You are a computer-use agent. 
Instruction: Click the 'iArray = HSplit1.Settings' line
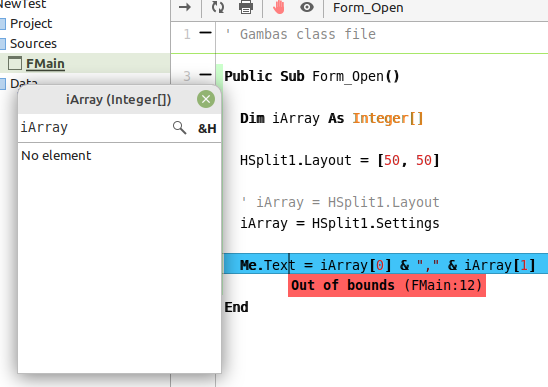tap(339, 223)
